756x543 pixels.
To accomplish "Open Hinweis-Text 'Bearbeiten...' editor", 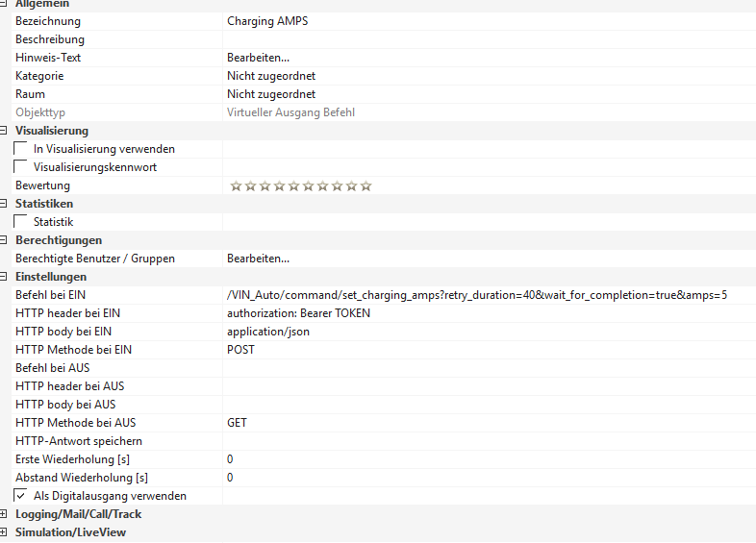I will (489, 58).
